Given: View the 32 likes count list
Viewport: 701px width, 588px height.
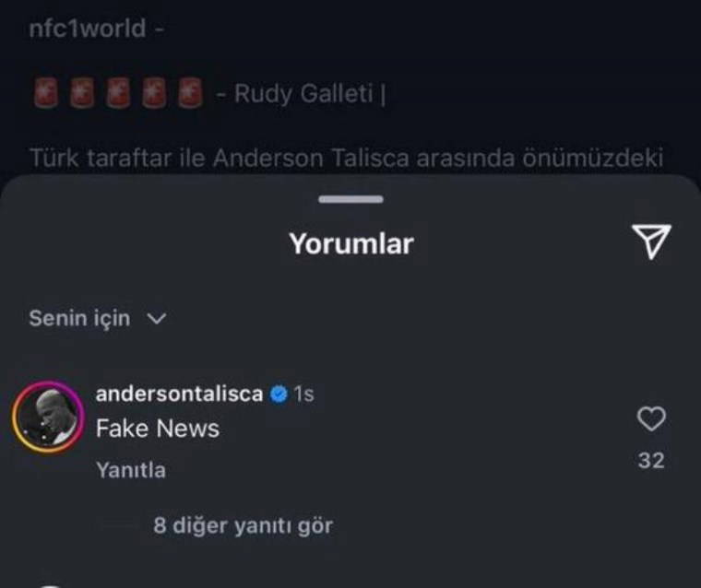Looking at the screenshot, I should pos(651,461).
